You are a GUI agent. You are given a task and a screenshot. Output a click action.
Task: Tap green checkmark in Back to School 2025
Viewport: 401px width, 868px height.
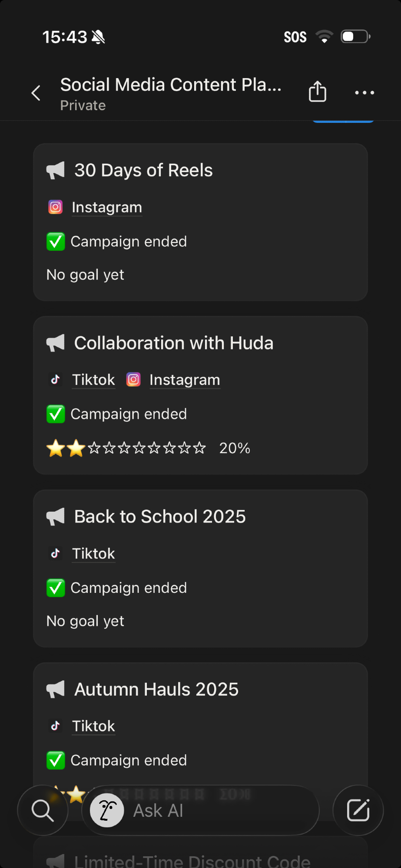[56, 588]
